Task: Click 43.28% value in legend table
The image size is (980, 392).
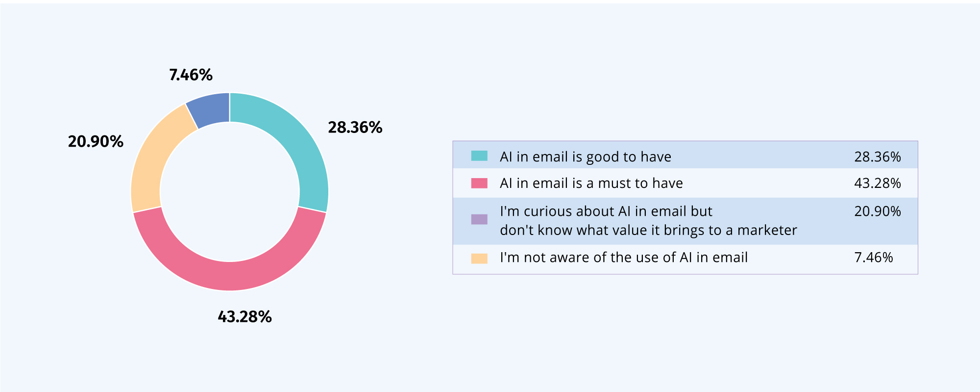Action: [878, 183]
